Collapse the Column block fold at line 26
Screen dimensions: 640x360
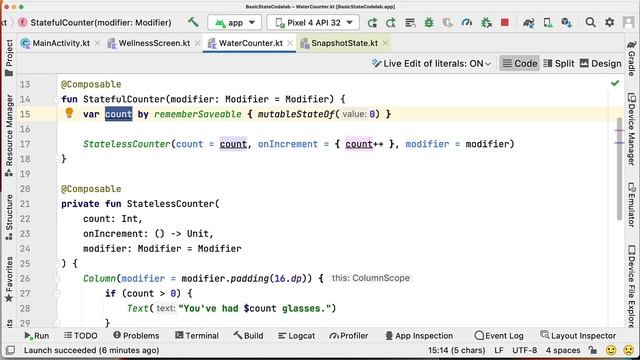57,278
